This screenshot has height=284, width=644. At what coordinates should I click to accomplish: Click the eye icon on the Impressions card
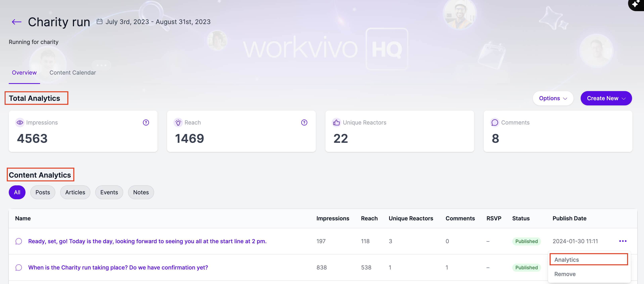pyautogui.click(x=20, y=122)
